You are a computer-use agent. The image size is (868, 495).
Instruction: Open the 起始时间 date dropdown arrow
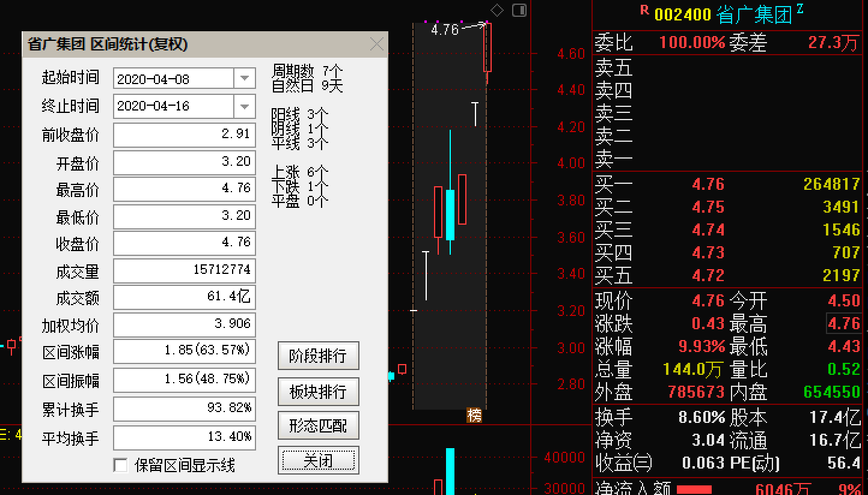(x=244, y=79)
